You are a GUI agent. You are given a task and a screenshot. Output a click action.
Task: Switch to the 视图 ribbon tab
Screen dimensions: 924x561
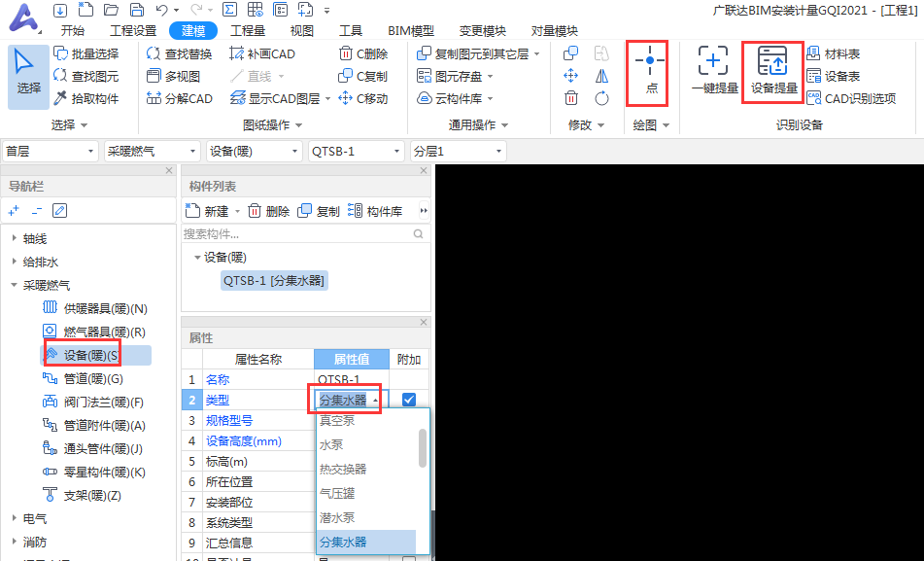[x=302, y=31]
